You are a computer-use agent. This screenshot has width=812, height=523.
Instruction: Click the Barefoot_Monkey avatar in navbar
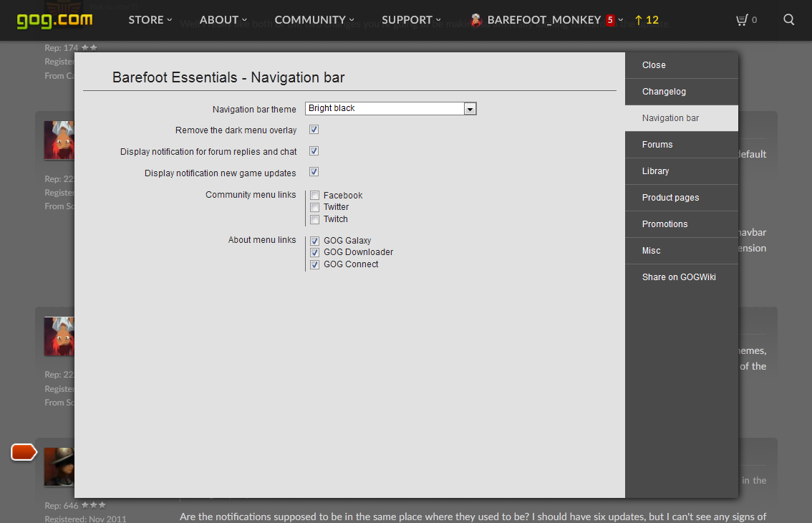click(476, 20)
